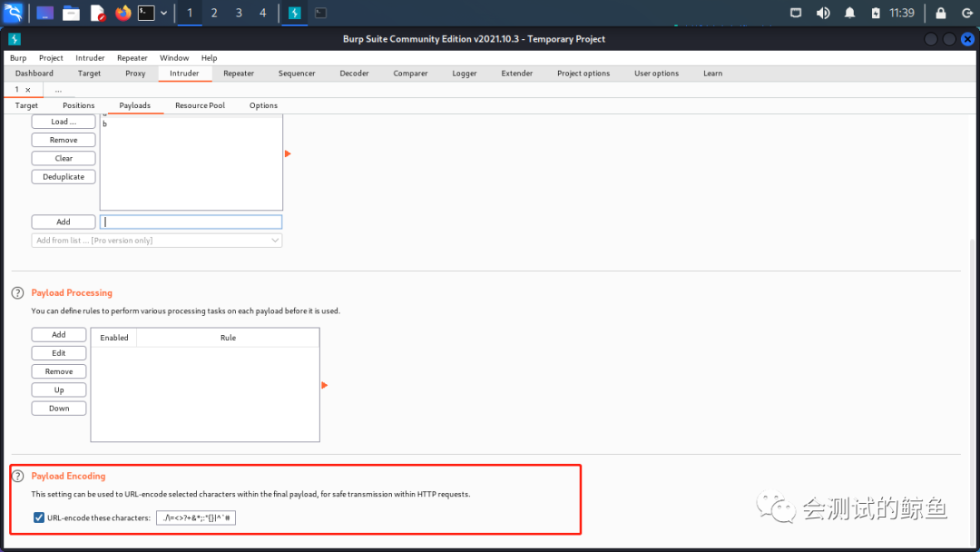Click the display tray icon
This screenshot has width=980, height=552.
pyautogui.click(x=796, y=13)
